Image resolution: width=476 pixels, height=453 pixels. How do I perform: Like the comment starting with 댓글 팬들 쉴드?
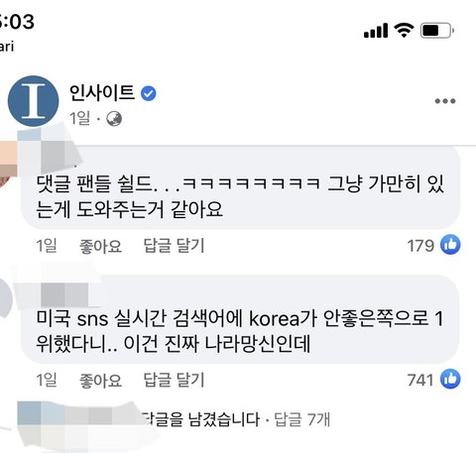click(100, 246)
